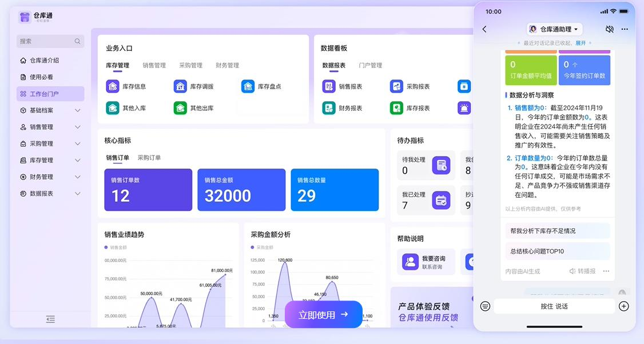This screenshot has width=644, height=344.
Task: Open the 销售报表 icon
Action: [328, 87]
